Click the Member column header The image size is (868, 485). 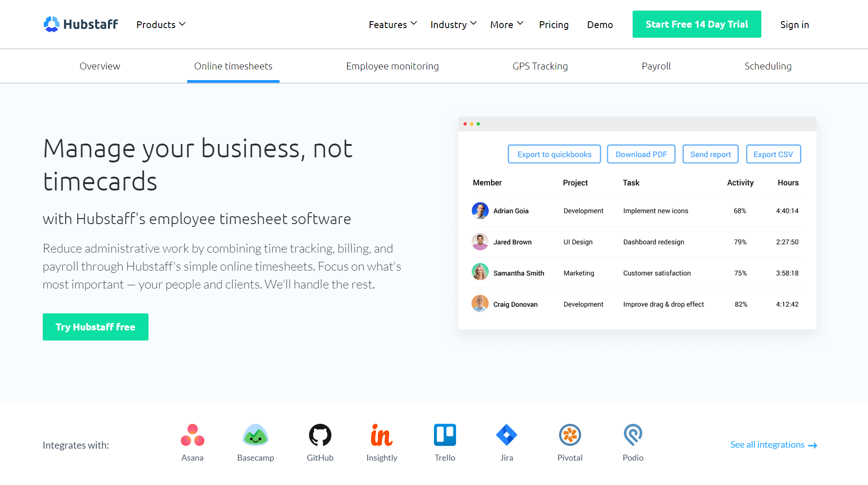tap(487, 183)
